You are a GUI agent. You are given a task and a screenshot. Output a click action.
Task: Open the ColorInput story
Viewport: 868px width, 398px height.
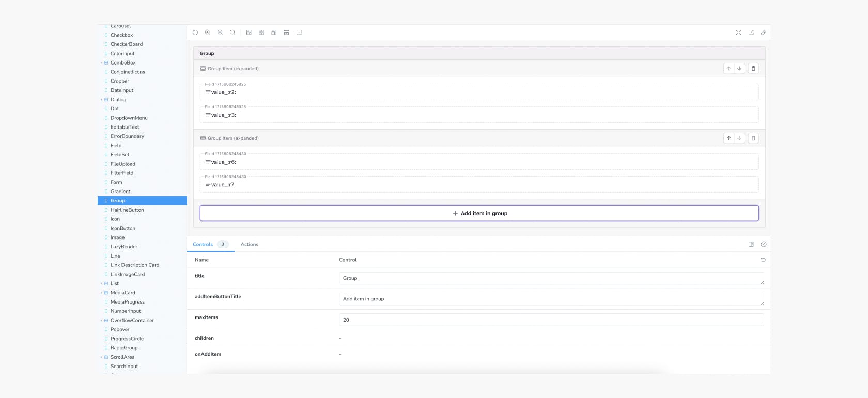(122, 54)
